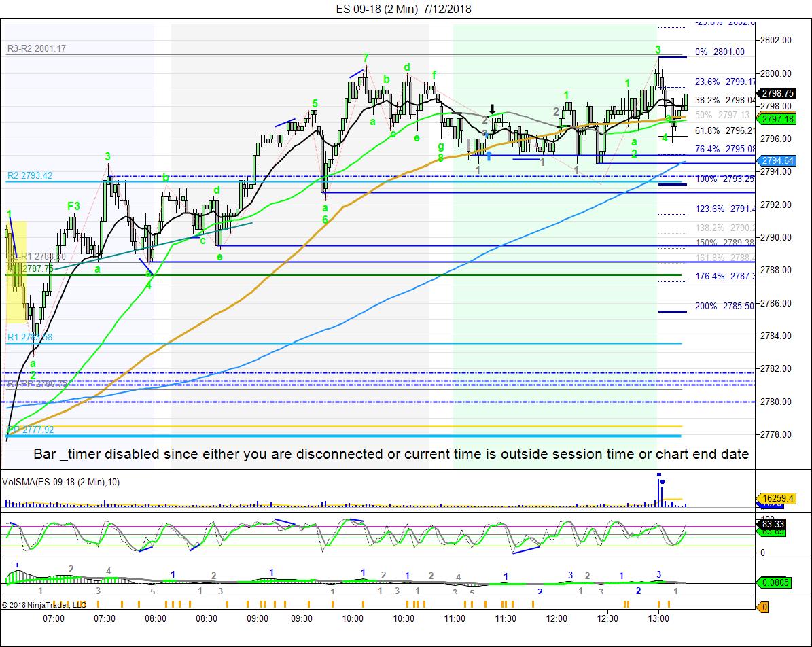
Task: Click the 123.6% Fibonacci extension label
Action: pyautogui.click(x=725, y=209)
